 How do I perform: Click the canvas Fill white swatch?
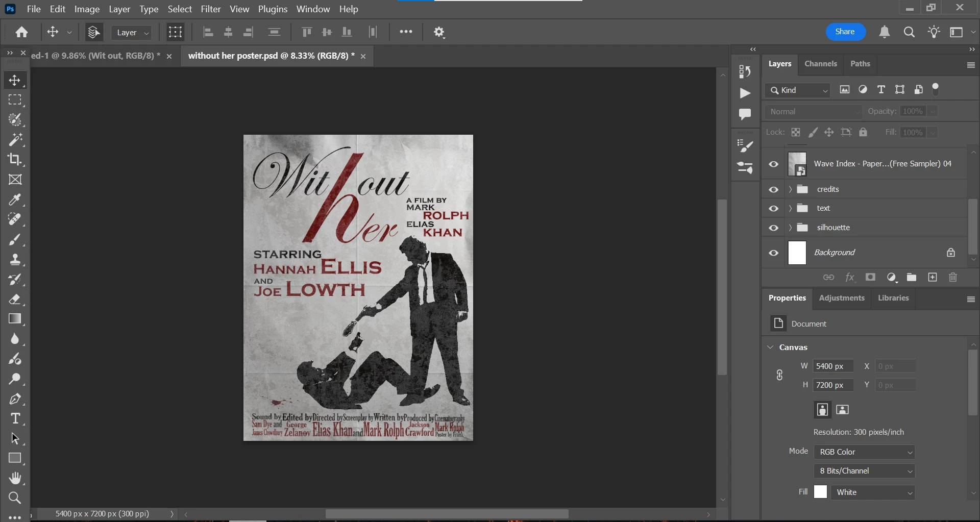click(820, 492)
